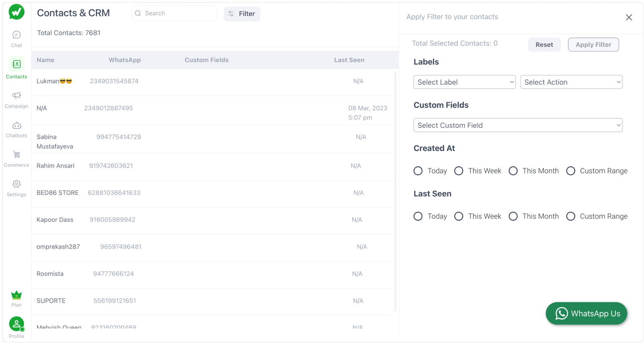Open the Select Action dropdown
The width and height of the screenshot is (644, 343).
click(x=571, y=82)
